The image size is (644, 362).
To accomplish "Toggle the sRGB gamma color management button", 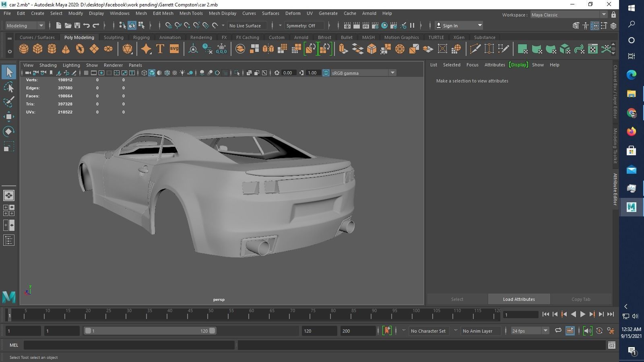I will coord(326,73).
